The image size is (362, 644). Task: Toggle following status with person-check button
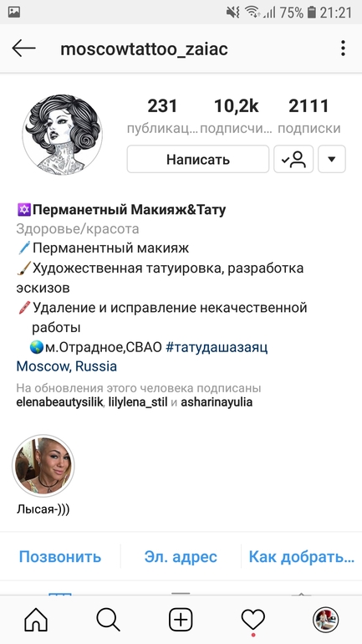293,159
